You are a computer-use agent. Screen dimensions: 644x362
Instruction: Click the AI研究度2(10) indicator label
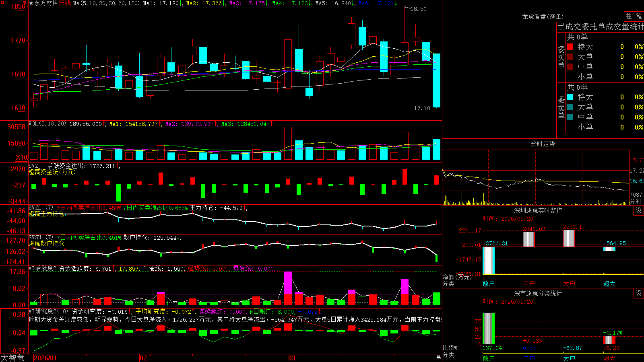coord(48,311)
